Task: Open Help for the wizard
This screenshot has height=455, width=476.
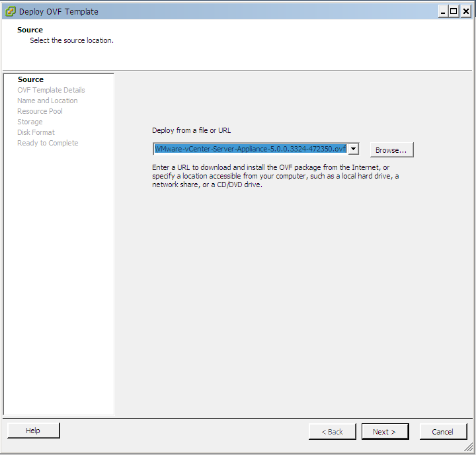Action: [34, 430]
